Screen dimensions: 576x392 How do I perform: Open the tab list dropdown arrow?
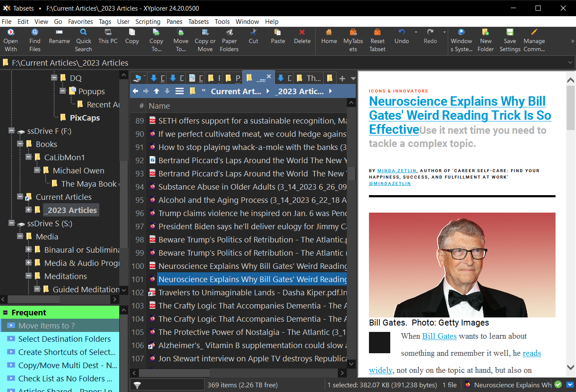coord(353,78)
